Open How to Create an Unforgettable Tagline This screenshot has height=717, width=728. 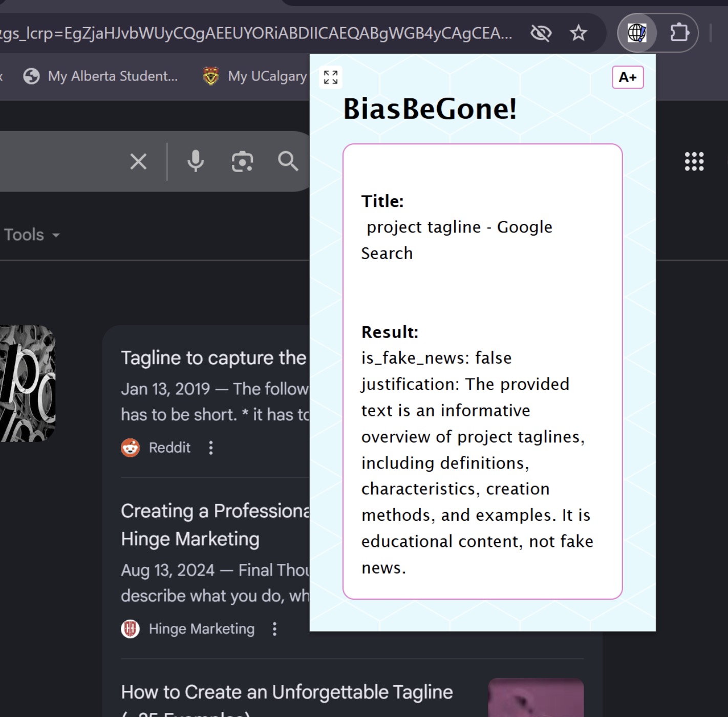[x=287, y=692]
